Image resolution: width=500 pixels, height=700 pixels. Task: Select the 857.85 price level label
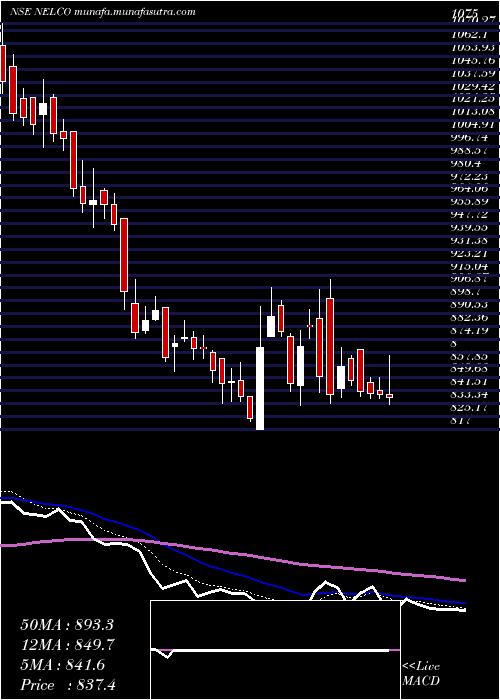(470, 357)
